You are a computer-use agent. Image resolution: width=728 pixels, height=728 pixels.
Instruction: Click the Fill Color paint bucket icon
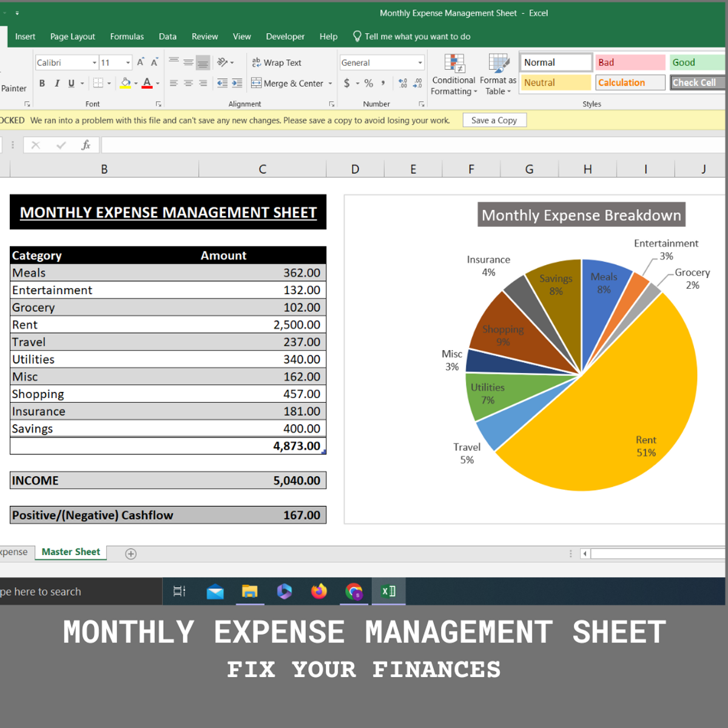pyautogui.click(x=126, y=83)
